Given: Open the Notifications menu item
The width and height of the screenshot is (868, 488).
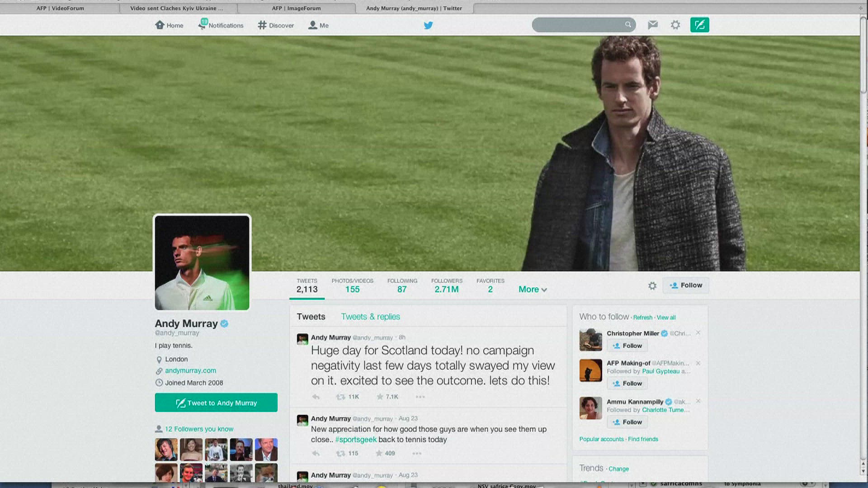Looking at the screenshot, I should click(221, 25).
